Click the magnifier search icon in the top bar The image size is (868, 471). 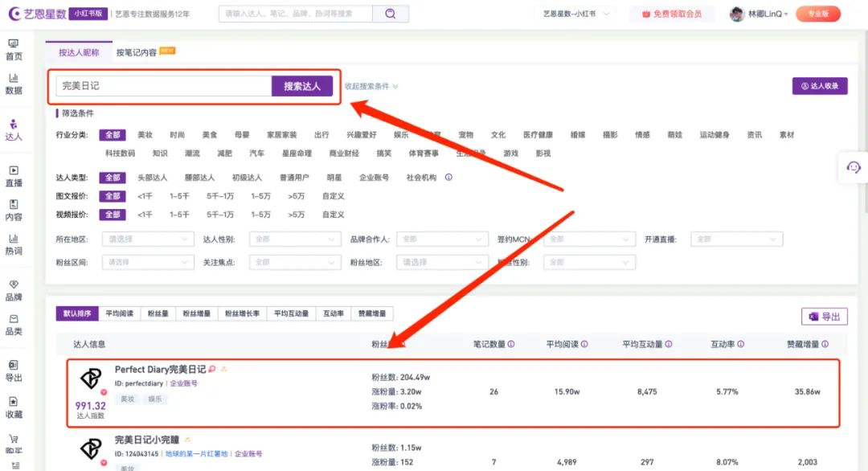[x=391, y=14]
